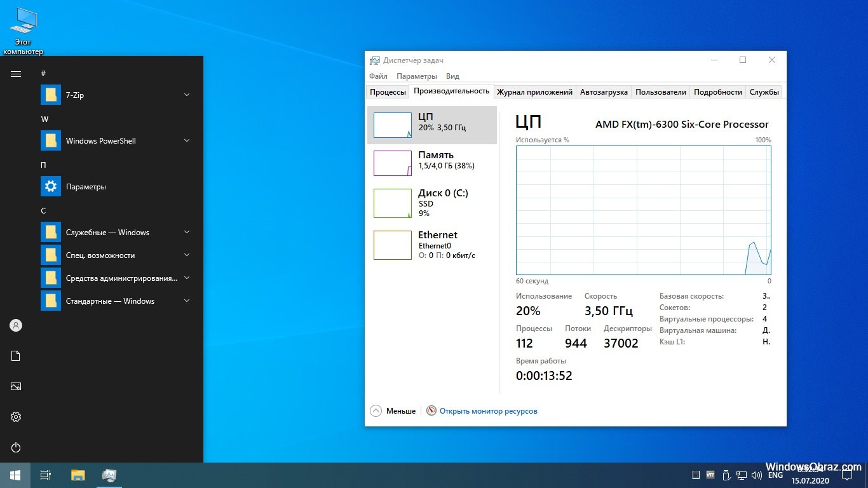
Task: Open Settings gear in Start sidebar
Action: point(16,417)
